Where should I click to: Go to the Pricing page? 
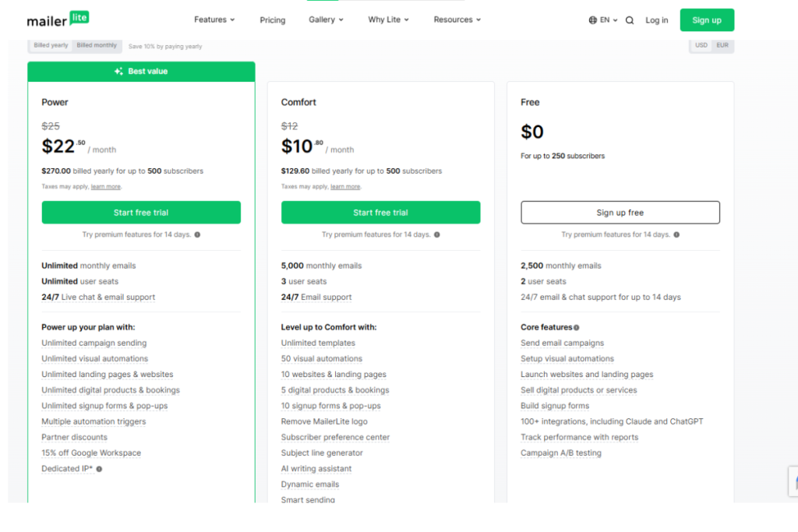[x=272, y=20]
